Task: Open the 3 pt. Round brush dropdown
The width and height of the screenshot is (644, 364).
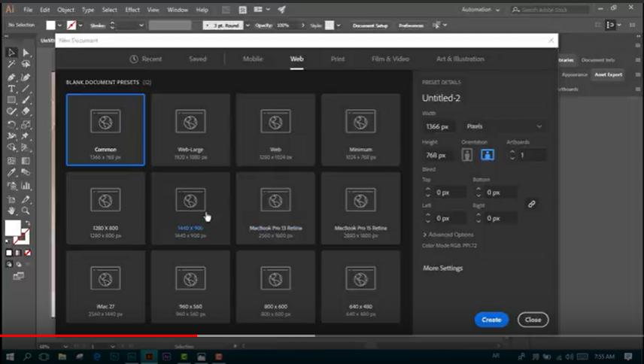Action: coord(248,26)
